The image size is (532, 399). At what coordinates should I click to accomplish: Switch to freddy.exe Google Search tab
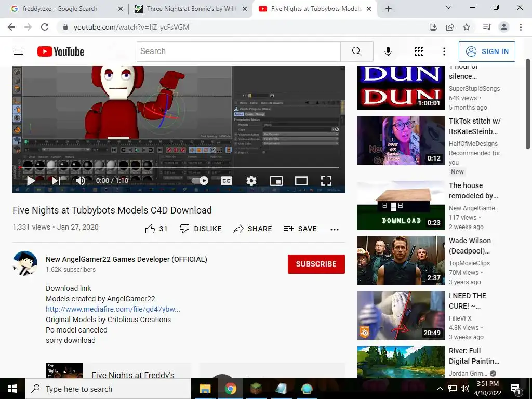(x=60, y=9)
